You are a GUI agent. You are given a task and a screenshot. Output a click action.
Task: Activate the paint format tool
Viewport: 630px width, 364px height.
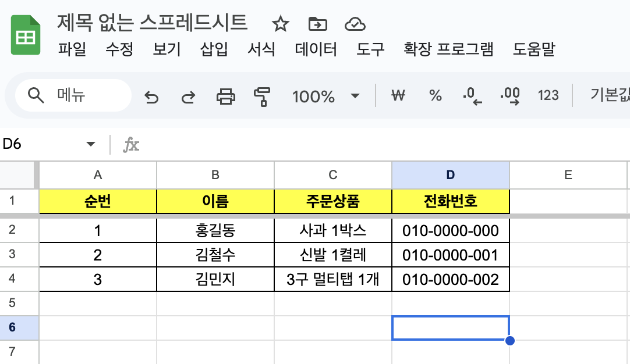coord(263,96)
